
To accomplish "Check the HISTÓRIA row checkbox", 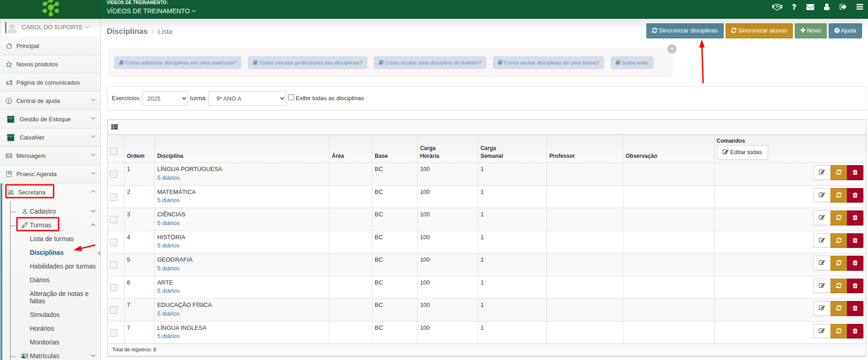I will (114, 242).
